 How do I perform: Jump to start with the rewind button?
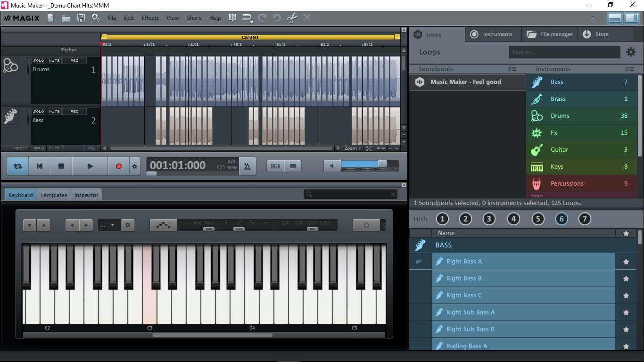point(40,166)
